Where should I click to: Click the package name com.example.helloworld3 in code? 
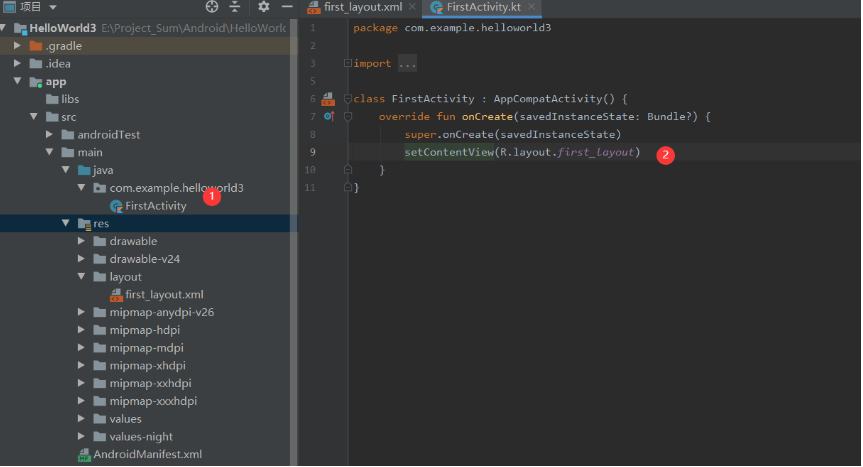click(x=478, y=28)
